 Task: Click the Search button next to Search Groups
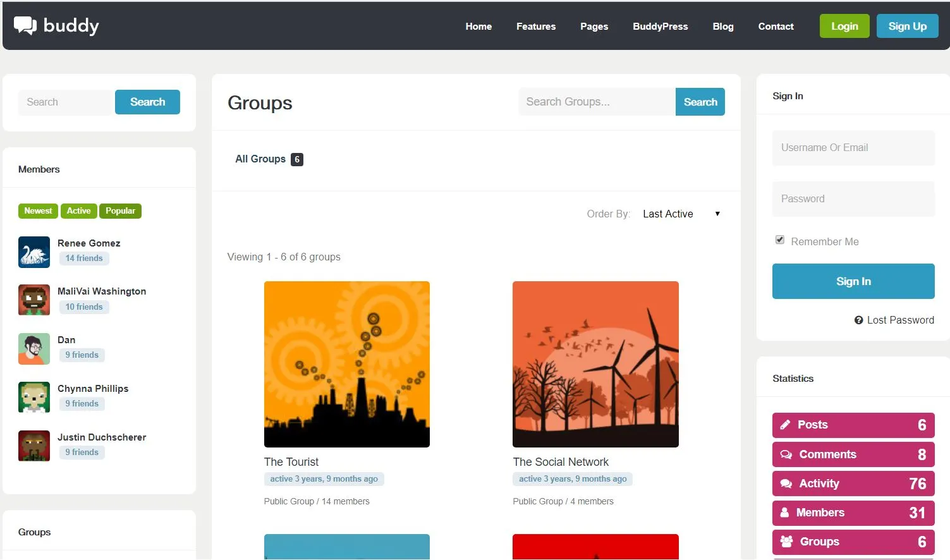pos(700,102)
